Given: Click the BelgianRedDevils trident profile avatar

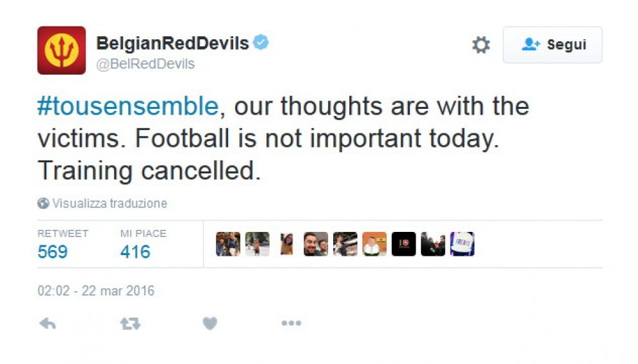Looking at the screenshot, I should coord(61,50).
